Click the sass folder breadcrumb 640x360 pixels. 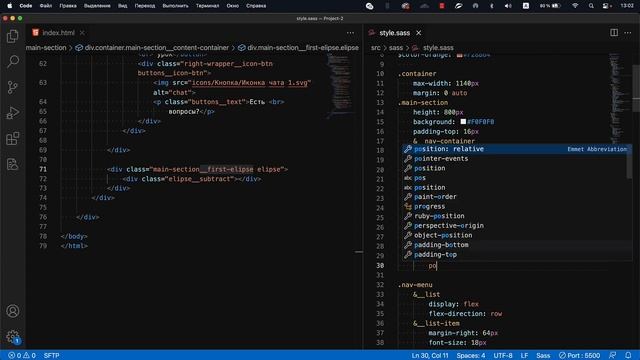coord(396,48)
